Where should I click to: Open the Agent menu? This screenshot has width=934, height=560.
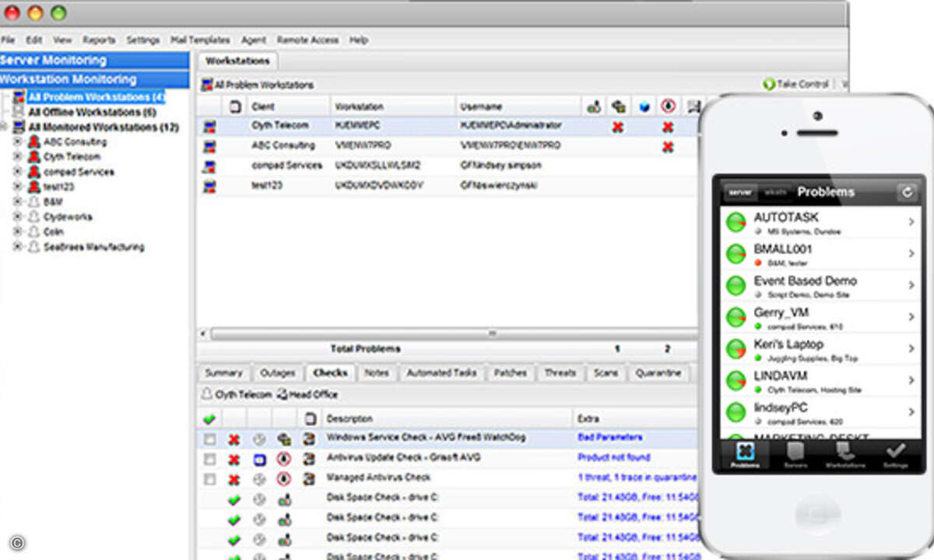tap(254, 40)
